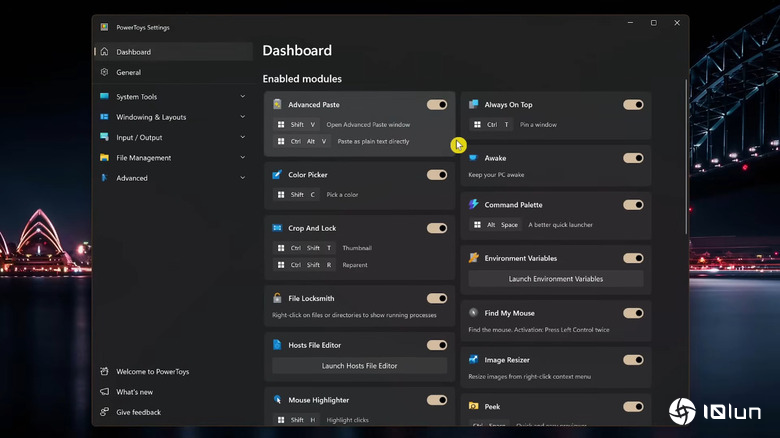Click the Always On Top module icon

point(473,105)
